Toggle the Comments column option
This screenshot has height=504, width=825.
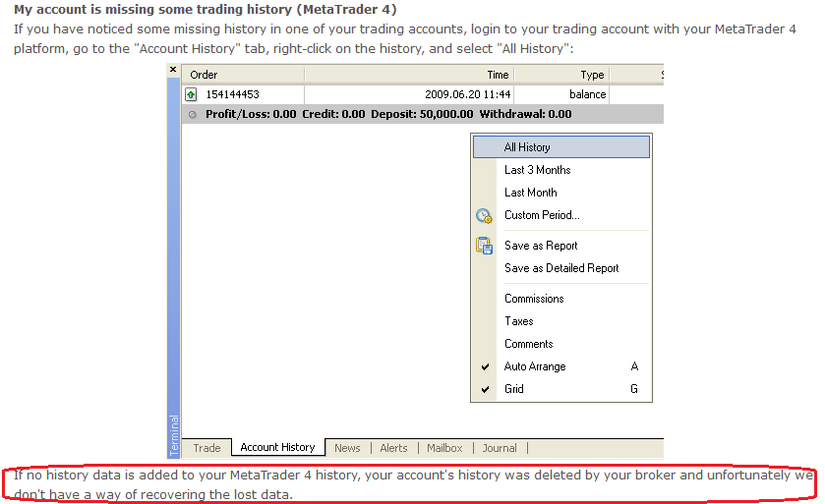pos(561,344)
